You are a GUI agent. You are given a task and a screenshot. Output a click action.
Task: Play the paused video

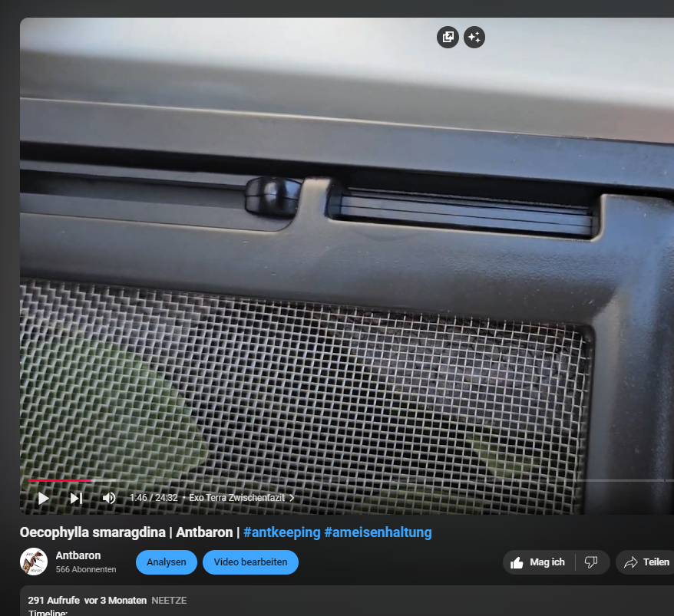pos(43,498)
